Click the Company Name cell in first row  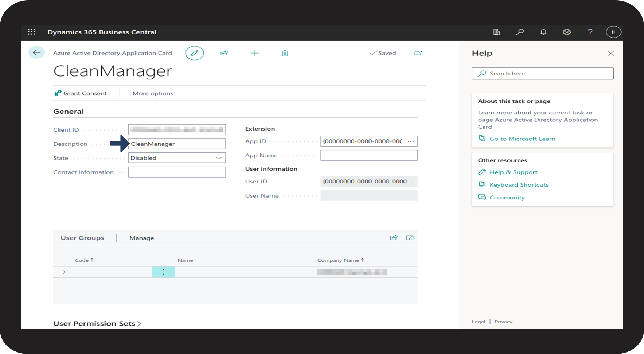pos(352,272)
